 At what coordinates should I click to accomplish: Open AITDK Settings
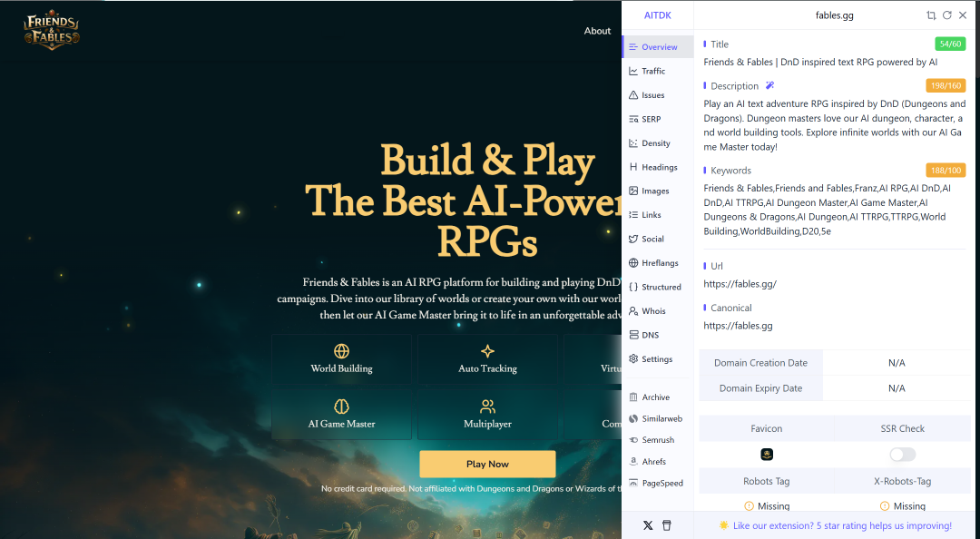pos(658,359)
